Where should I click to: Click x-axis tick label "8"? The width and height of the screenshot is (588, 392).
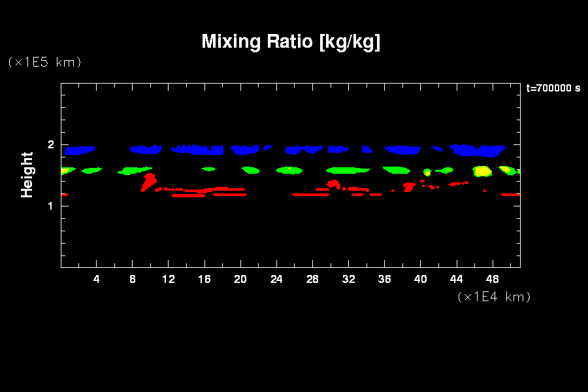pyautogui.click(x=133, y=280)
